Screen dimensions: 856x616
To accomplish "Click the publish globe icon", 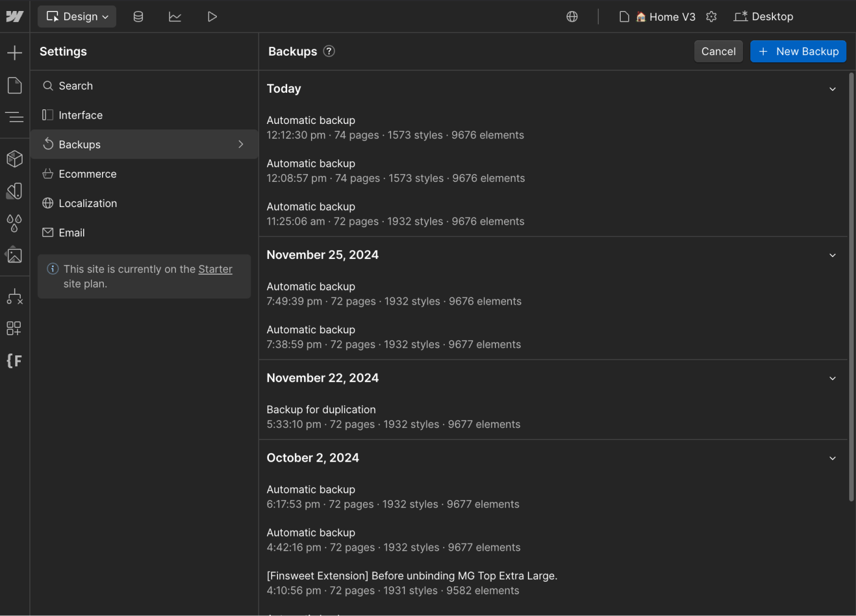I will pyautogui.click(x=572, y=16).
